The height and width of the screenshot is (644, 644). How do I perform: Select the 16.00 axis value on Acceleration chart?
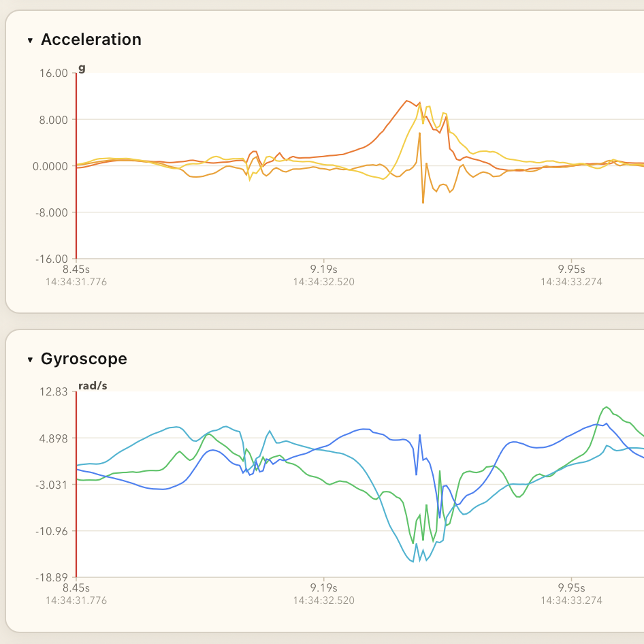tap(53, 73)
